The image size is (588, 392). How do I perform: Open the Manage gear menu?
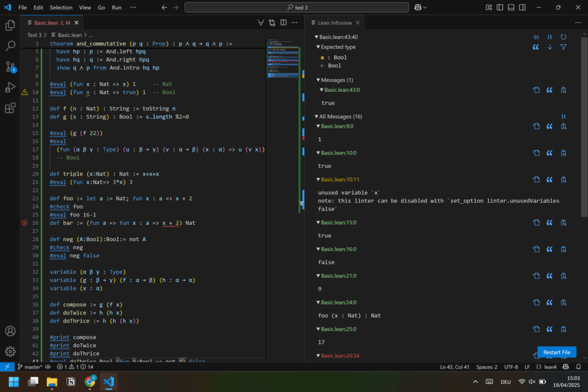(x=10, y=351)
